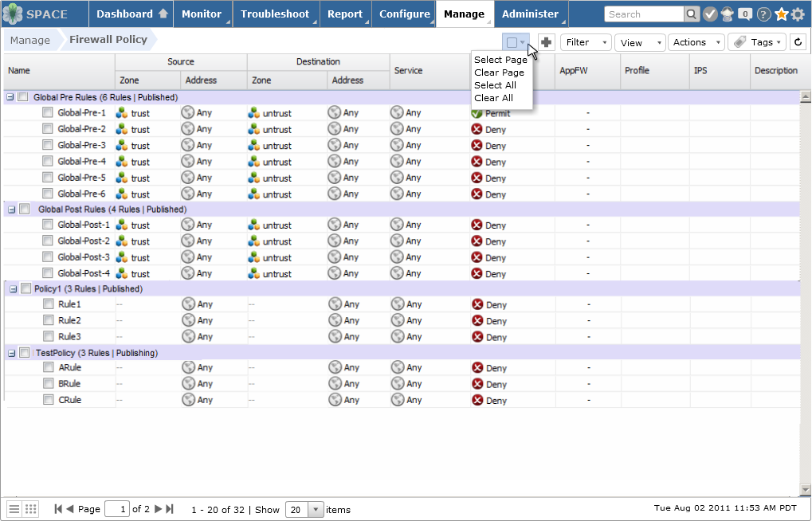Click the scrollbar down arrow

(806, 489)
